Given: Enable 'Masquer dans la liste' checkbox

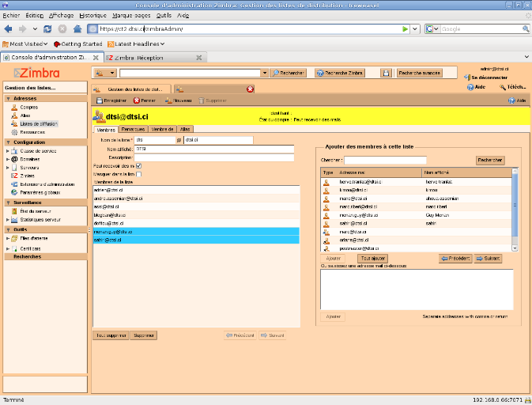Looking at the screenshot, I should coord(139,174).
